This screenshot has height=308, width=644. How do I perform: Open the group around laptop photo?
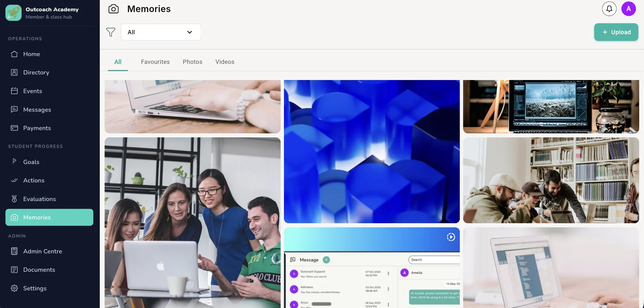point(192,223)
